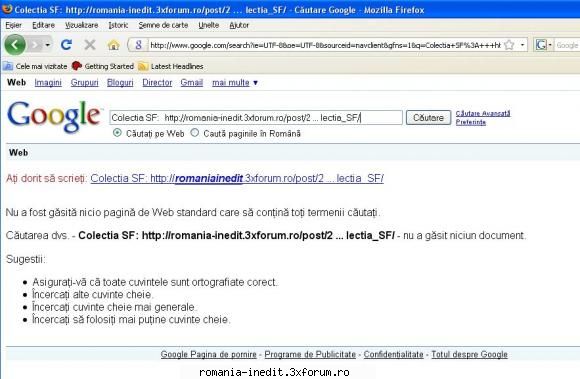Open the Cele mai vizitate bookmark folder
The image size is (580, 379).
(35, 66)
